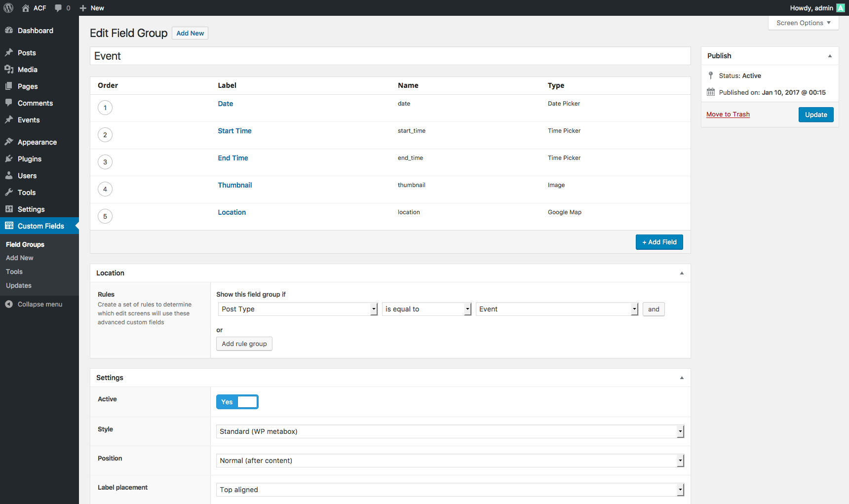Click the WordPress logo icon

[x=8, y=8]
